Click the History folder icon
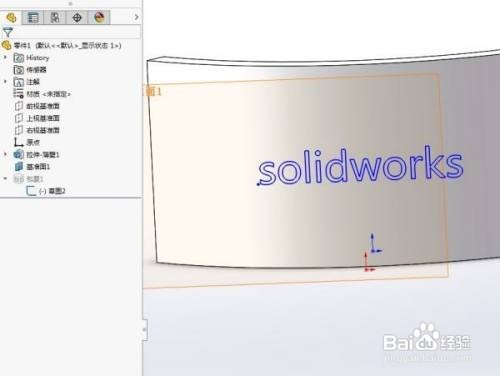 click(18, 58)
